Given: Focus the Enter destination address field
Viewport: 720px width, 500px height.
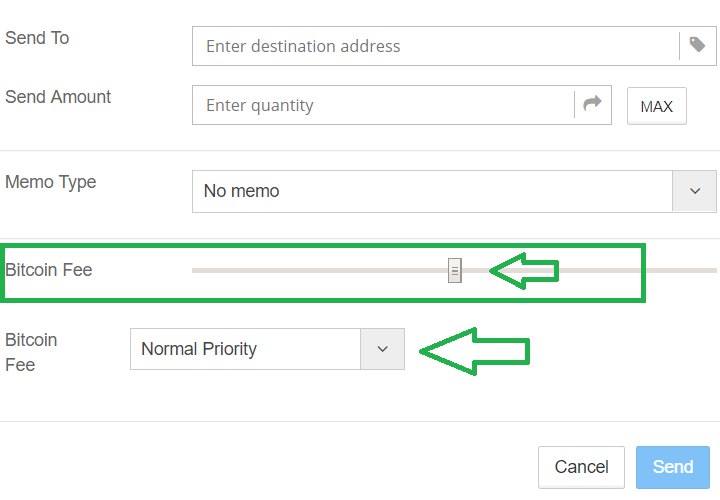Looking at the screenshot, I should click(436, 46).
